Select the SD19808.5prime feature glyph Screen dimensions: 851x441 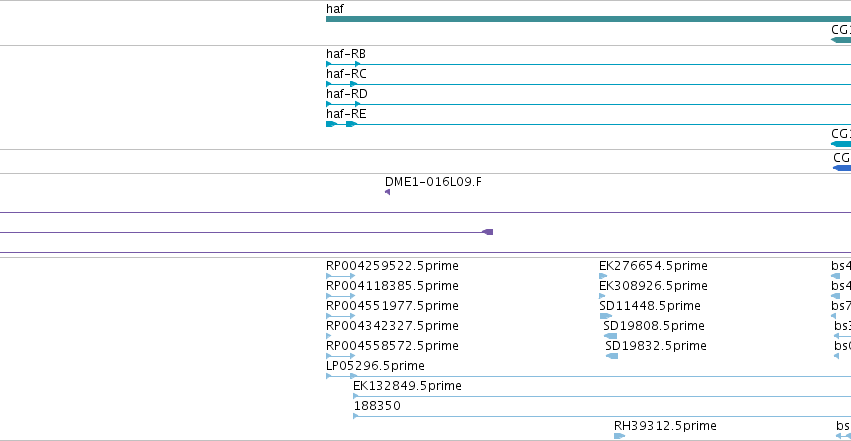click(610, 336)
